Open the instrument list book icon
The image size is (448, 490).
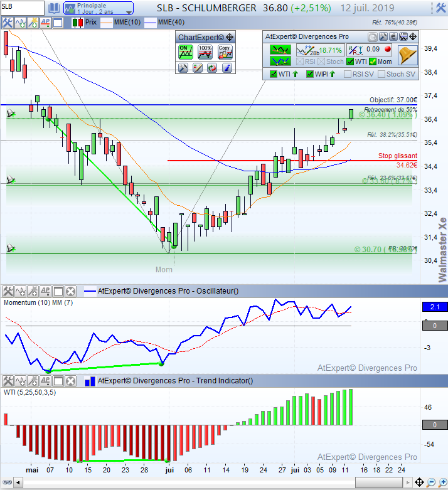coord(54,8)
